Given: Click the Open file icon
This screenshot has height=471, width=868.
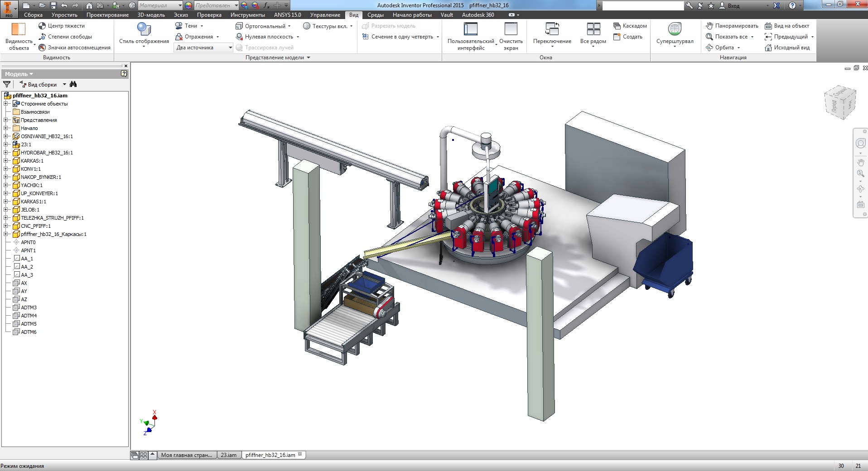Looking at the screenshot, I should [x=42, y=5].
